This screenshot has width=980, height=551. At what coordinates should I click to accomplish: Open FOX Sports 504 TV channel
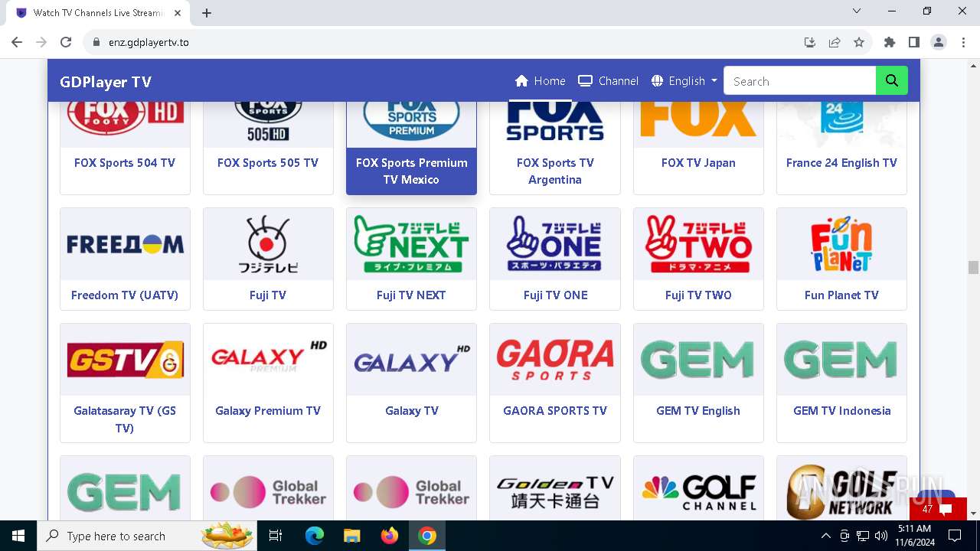(125, 163)
